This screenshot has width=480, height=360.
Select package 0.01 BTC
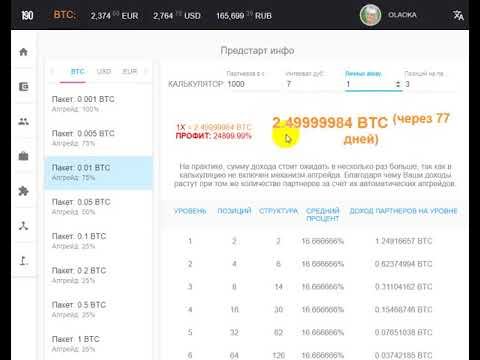pyautogui.click(x=99, y=172)
